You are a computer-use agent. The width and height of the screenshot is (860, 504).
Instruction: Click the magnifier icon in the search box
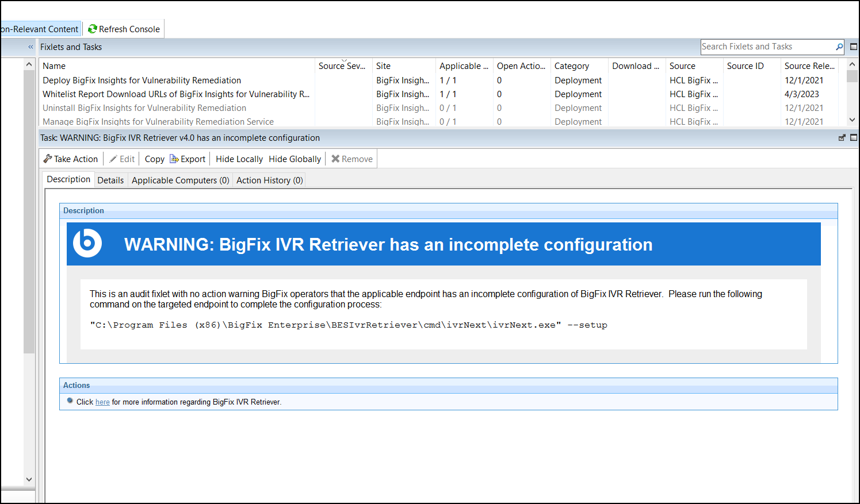click(x=839, y=47)
